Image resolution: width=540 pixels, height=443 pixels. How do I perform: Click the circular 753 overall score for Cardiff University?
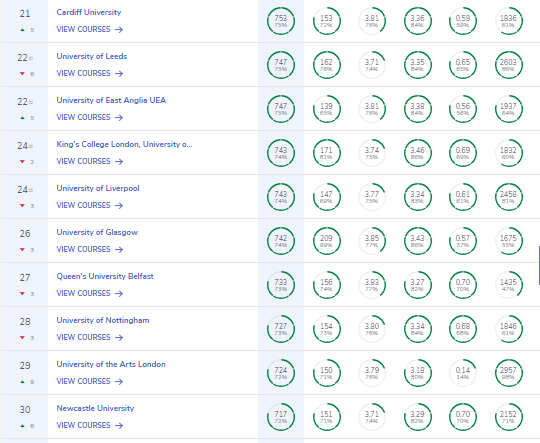pos(281,21)
